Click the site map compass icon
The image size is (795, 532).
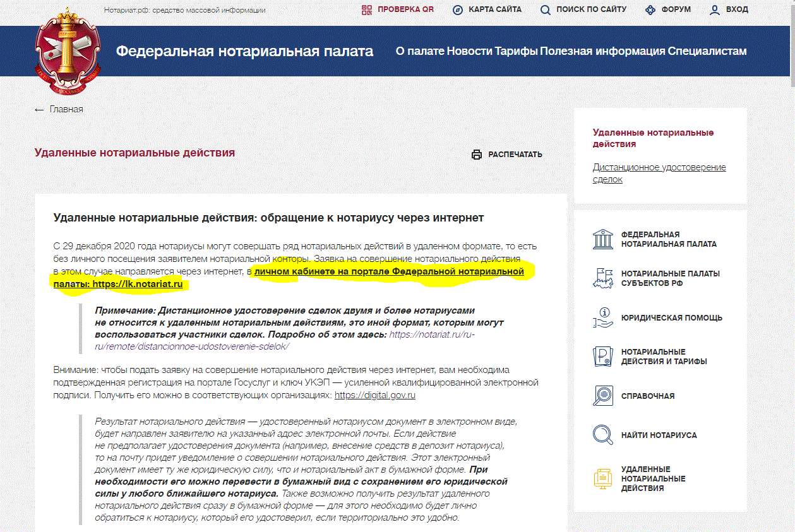[458, 9]
